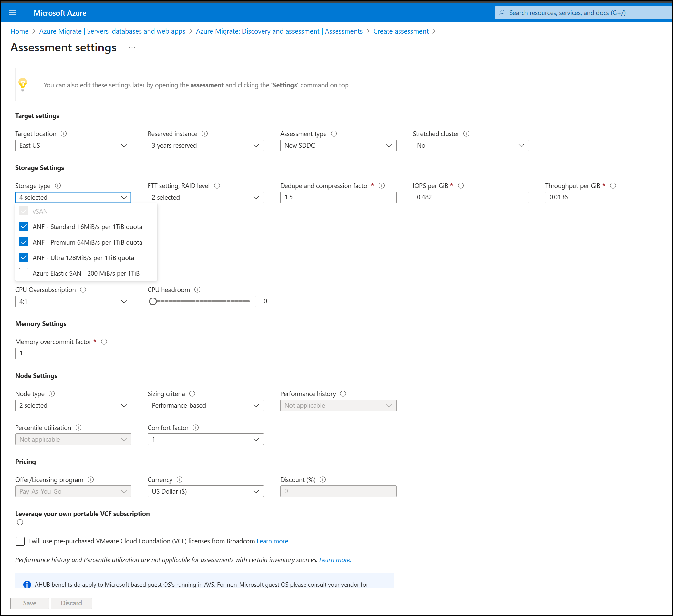Click the info icon next to CPU headroom
Viewport: 673px width, 616px height.
[x=197, y=290]
